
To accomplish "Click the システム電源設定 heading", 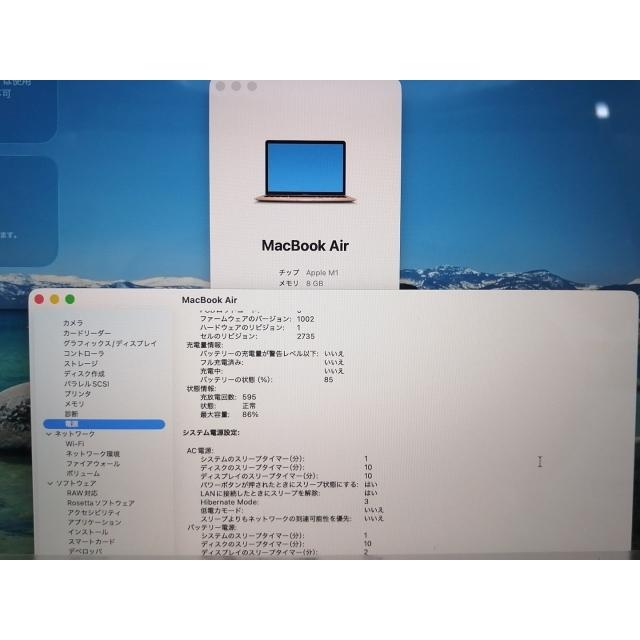I will pyautogui.click(x=211, y=433).
